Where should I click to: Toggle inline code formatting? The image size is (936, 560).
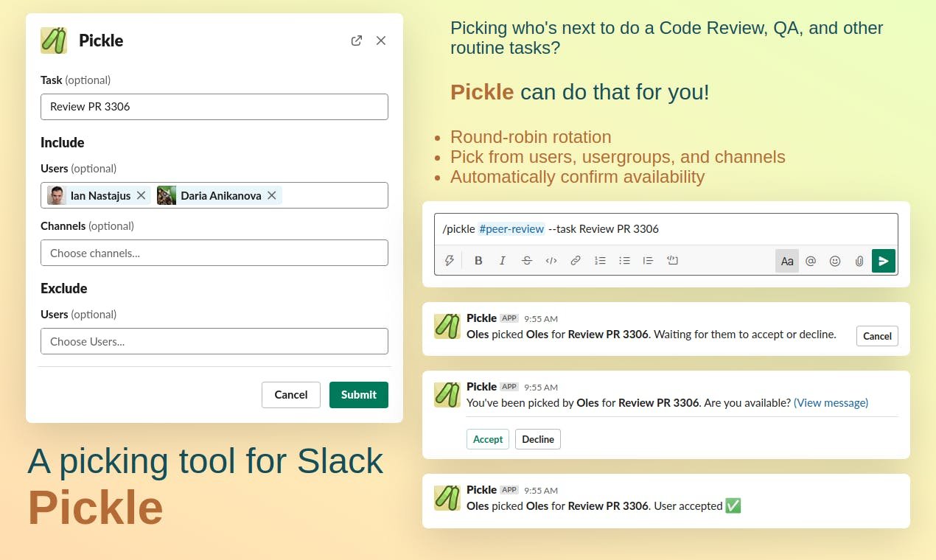point(551,261)
